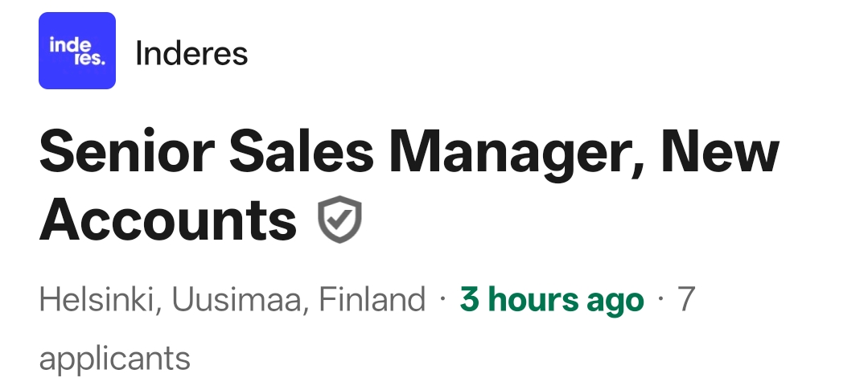
Task: Click the "Finland" country text
Action: [372, 300]
